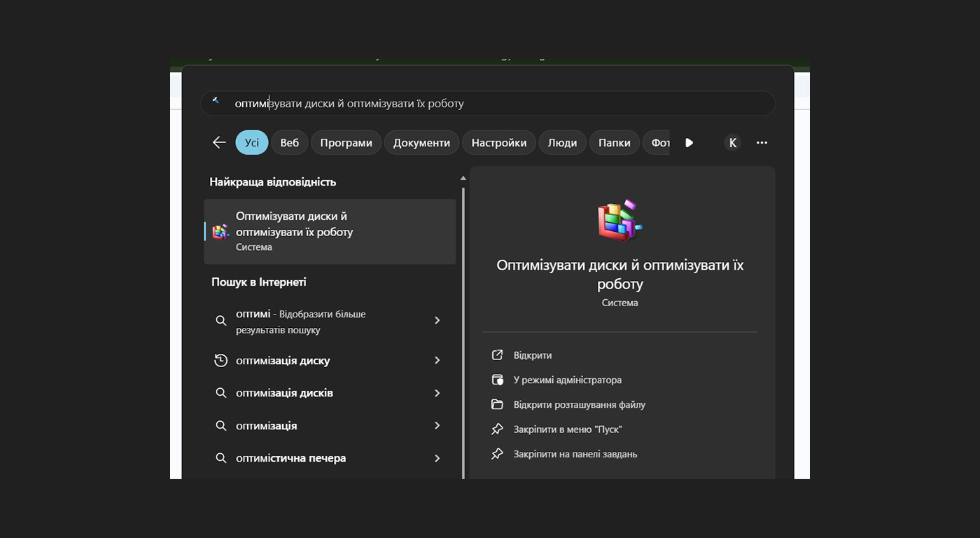Click "Відкрити" to launch the app
Viewport: 980px width, 538px height.
click(x=533, y=355)
